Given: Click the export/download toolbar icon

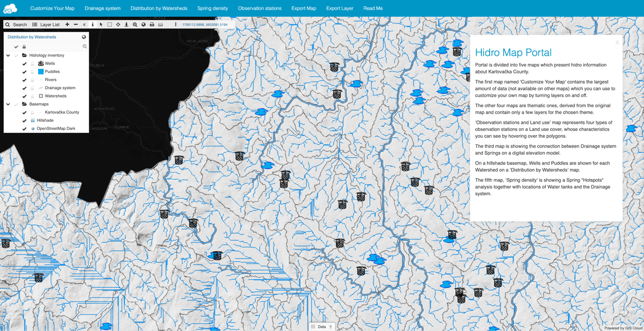Looking at the screenshot, I should [126, 24].
